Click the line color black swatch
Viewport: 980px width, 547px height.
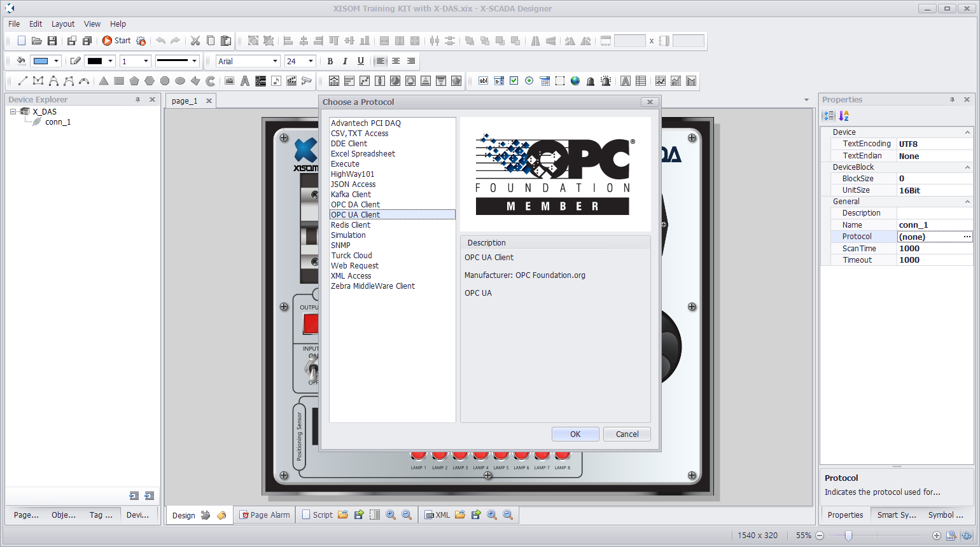(x=95, y=61)
